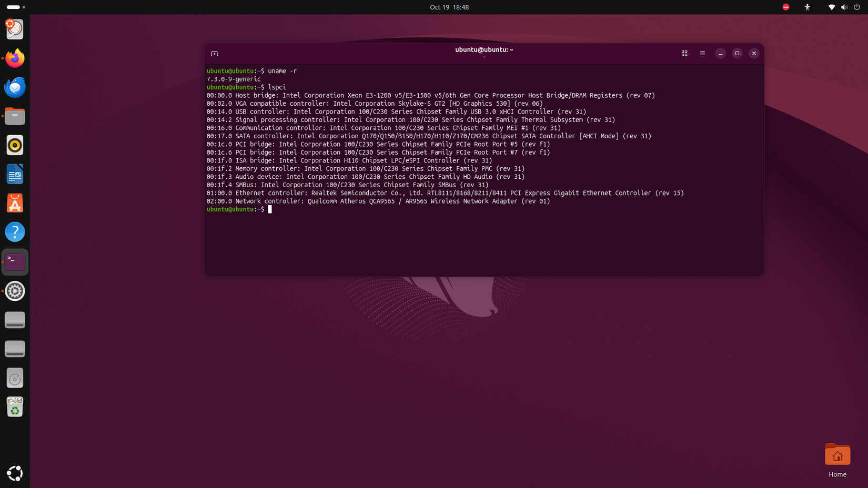Open a new terminal tab

click(215, 54)
